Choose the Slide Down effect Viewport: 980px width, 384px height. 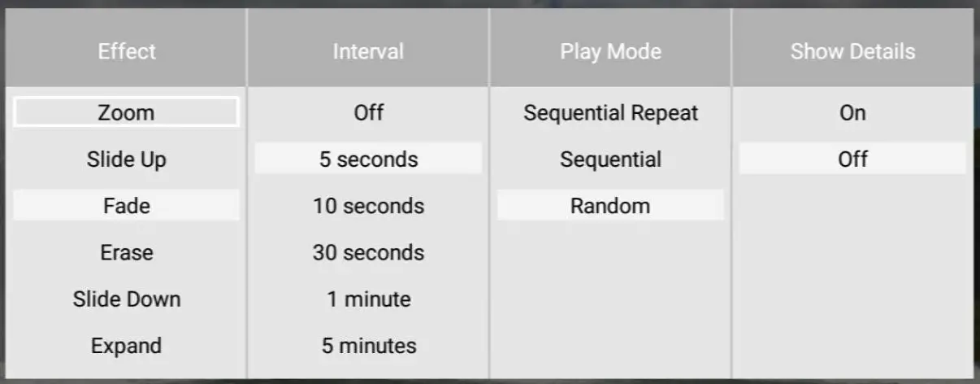click(x=126, y=299)
